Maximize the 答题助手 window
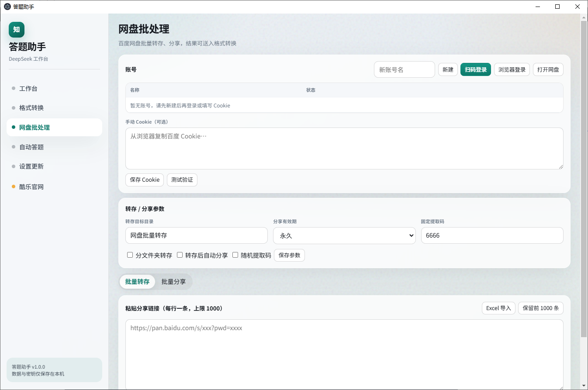 [x=557, y=7]
